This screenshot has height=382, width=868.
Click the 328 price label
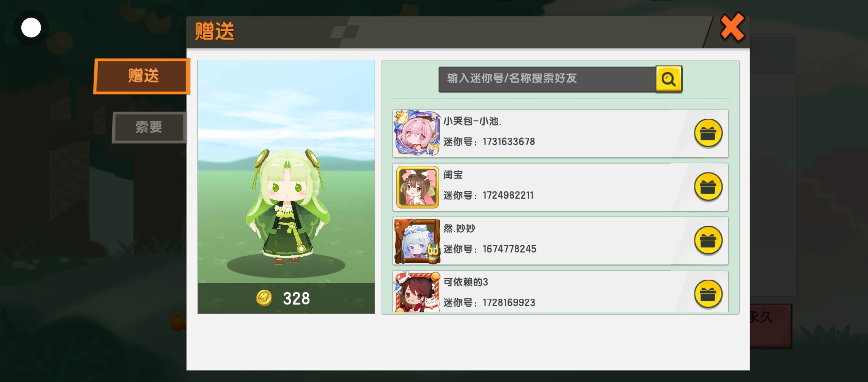pos(296,299)
